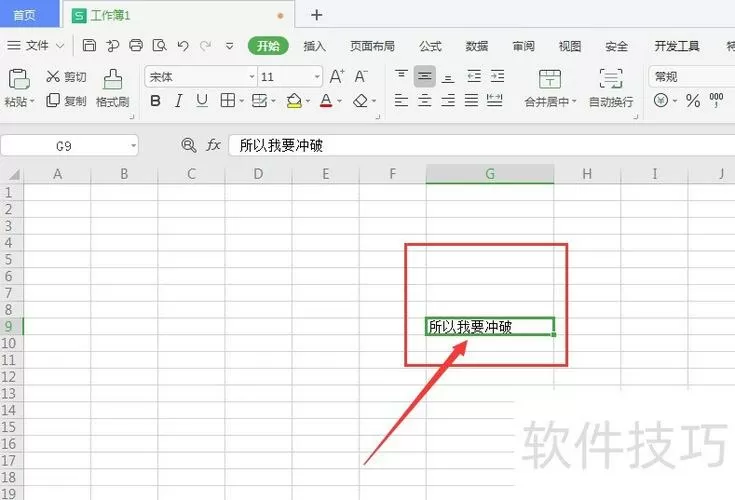Image resolution: width=735 pixels, height=500 pixels.
Task: Switch to Page Layout (页面布局) tab
Action: click(372, 46)
